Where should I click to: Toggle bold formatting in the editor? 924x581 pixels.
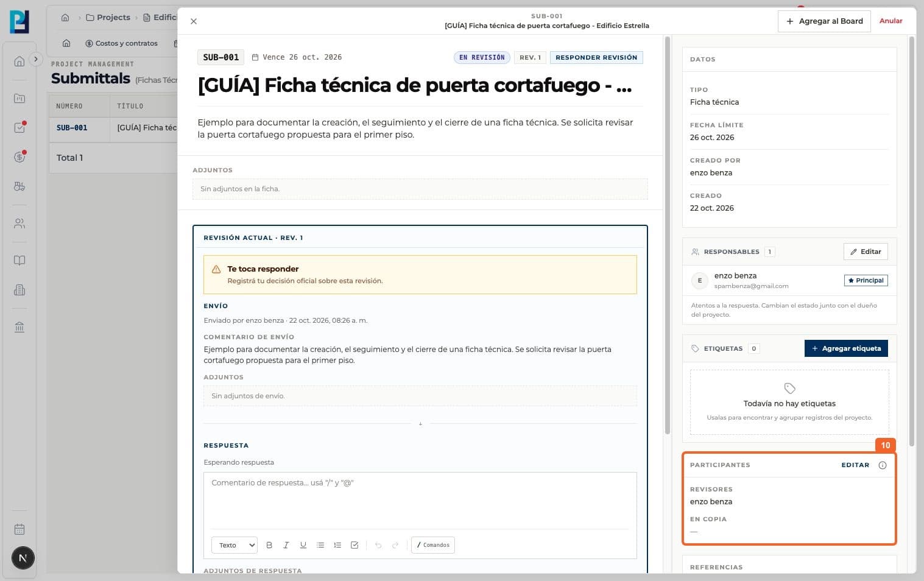pyautogui.click(x=269, y=545)
